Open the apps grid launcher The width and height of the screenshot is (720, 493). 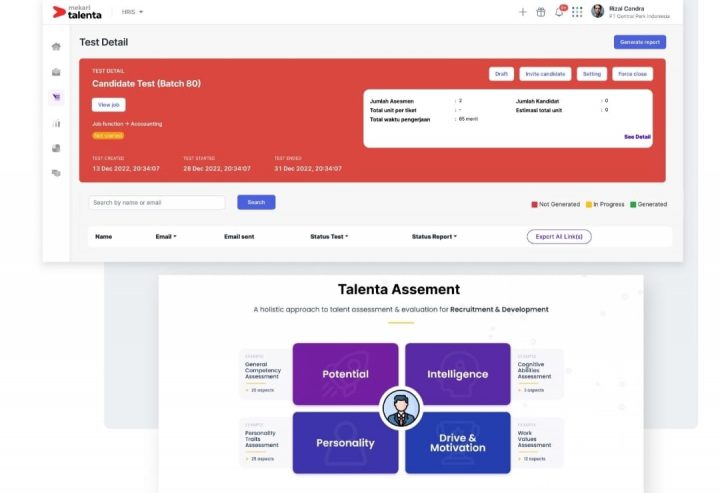click(577, 12)
